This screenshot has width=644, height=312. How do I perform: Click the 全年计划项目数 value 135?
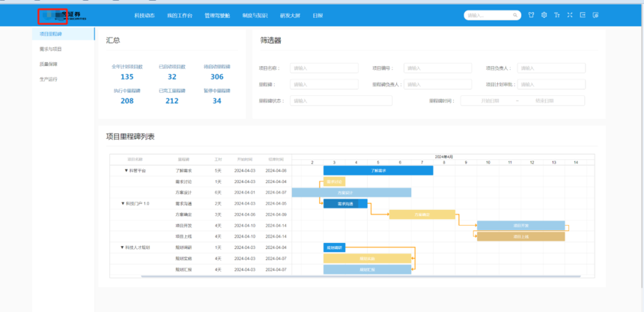127,76
